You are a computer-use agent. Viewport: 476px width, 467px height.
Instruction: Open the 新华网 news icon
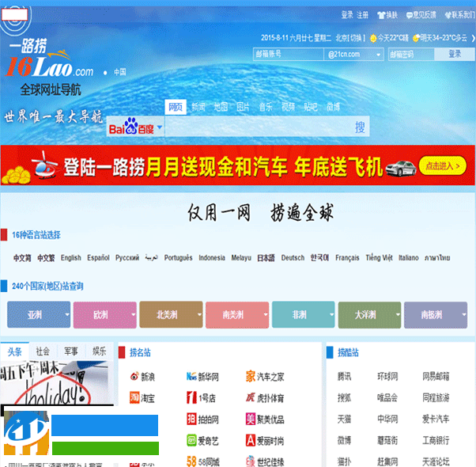(191, 377)
